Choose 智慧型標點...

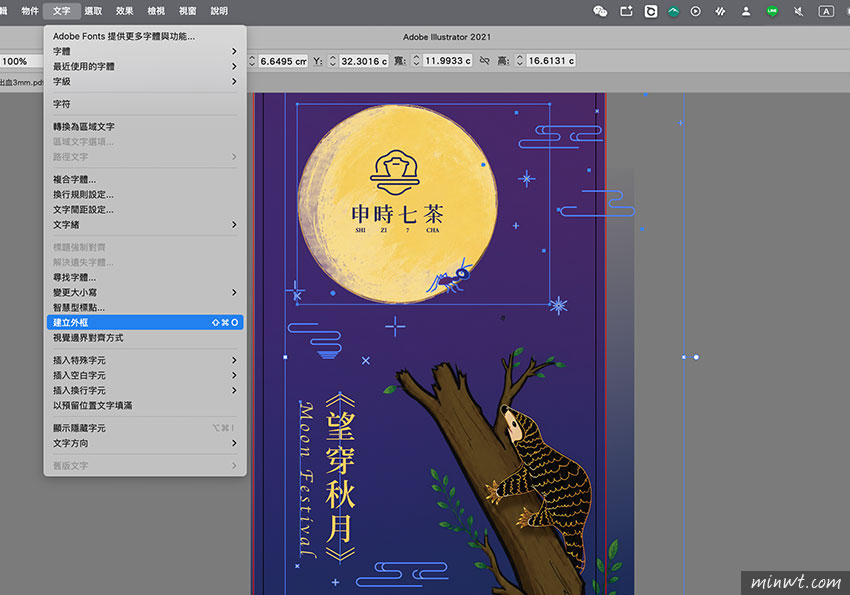pos(145,308)
